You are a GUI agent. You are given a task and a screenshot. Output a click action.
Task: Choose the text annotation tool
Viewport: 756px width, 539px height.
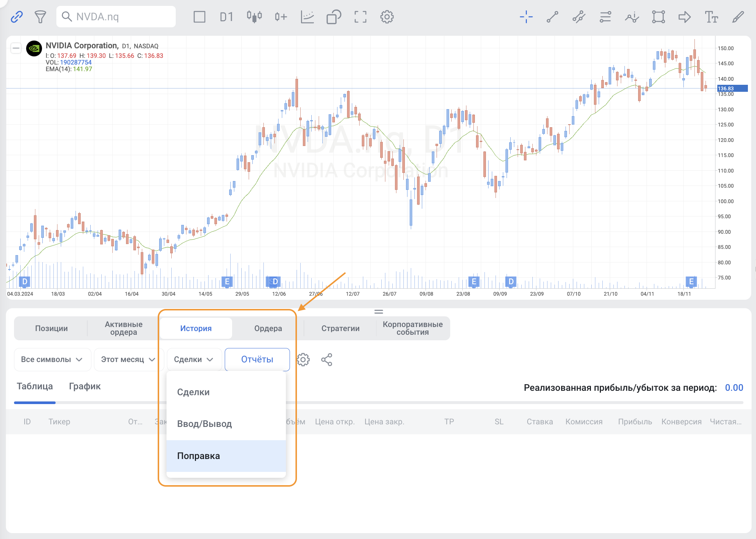[x=711, y=17]
